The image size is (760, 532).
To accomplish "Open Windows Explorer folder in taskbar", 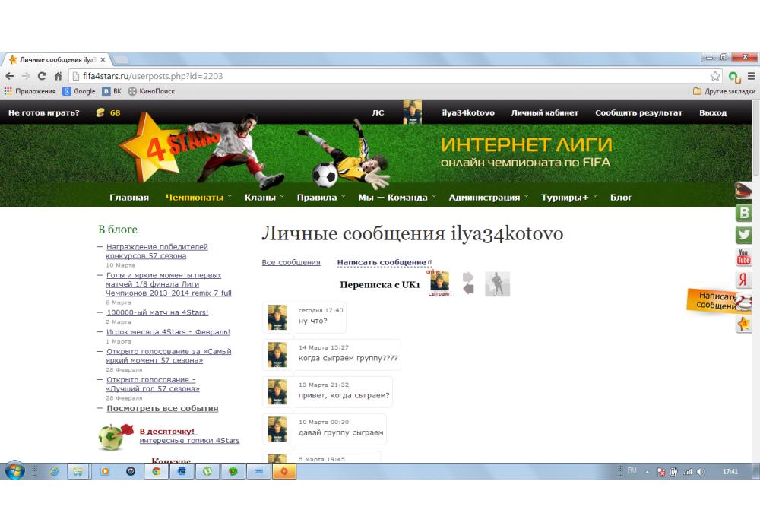I will pos(78,471).
